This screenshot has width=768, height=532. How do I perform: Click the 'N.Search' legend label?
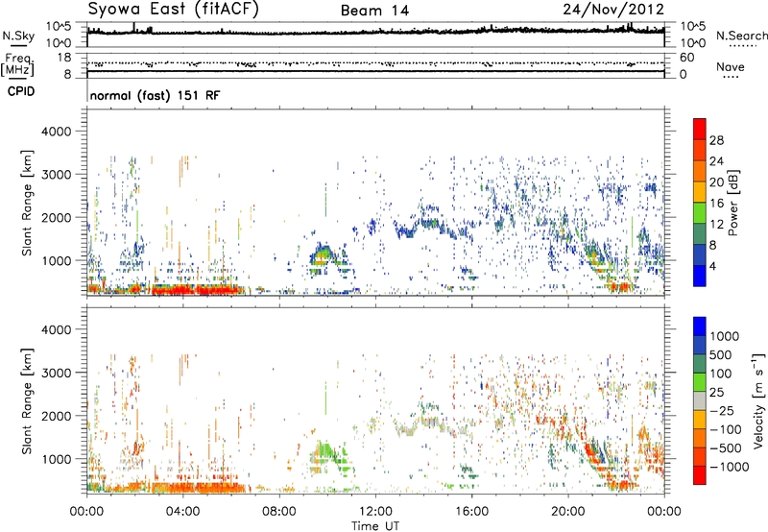click(742, 36)
